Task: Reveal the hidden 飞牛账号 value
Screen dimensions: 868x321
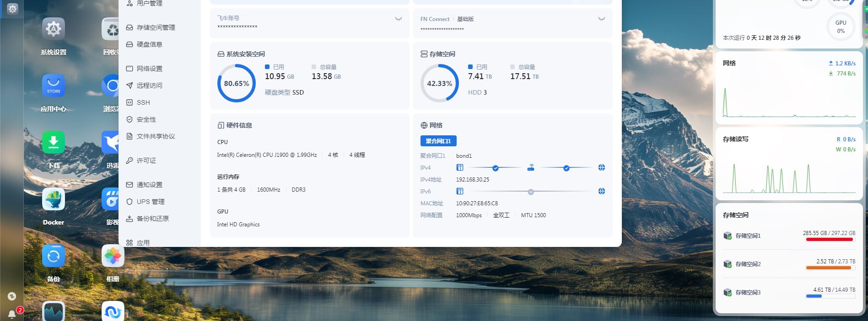Action: tap(399, 19)
